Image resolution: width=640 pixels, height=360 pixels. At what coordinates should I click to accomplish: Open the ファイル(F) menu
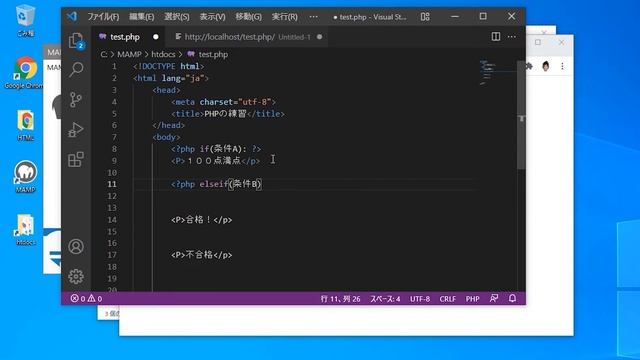point(103,17)
